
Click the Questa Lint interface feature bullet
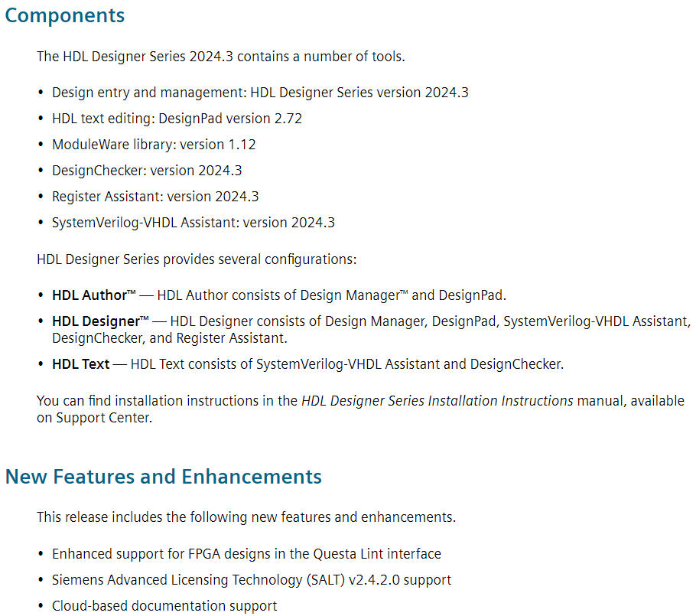(247, 554)
